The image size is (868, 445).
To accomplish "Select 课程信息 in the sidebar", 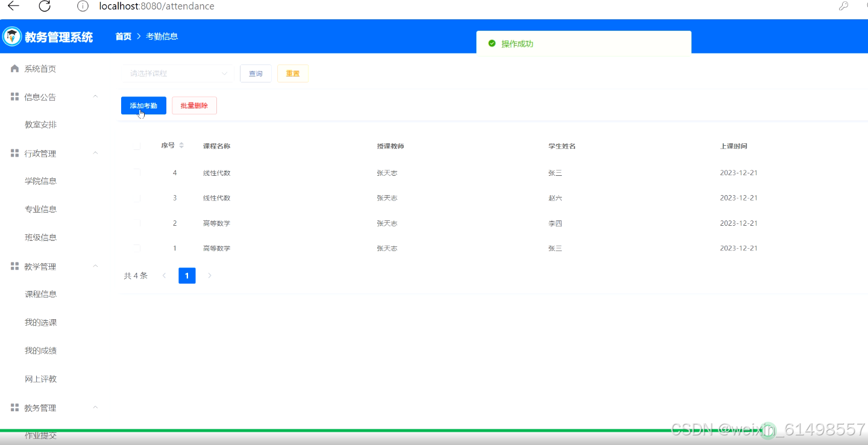I will click(x=40, y=294).
